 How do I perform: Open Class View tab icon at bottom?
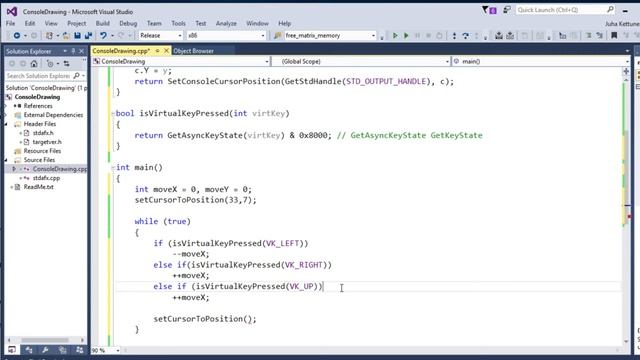coord(29,350)
